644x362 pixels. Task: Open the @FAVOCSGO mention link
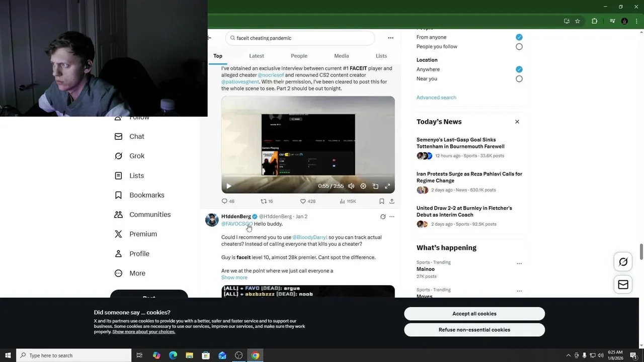coord(237,224)
